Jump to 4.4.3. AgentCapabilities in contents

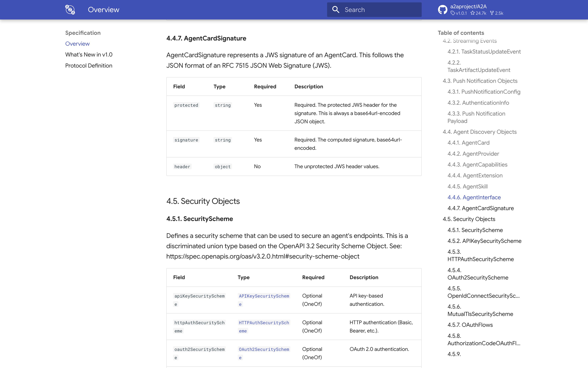(477, 164)
